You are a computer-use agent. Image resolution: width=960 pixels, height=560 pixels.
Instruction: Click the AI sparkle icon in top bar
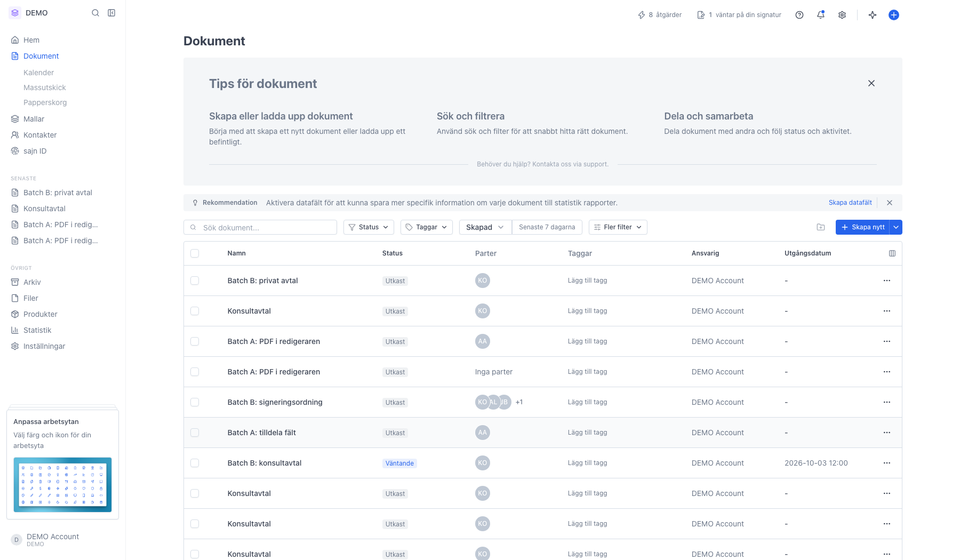tap(873, 15)
